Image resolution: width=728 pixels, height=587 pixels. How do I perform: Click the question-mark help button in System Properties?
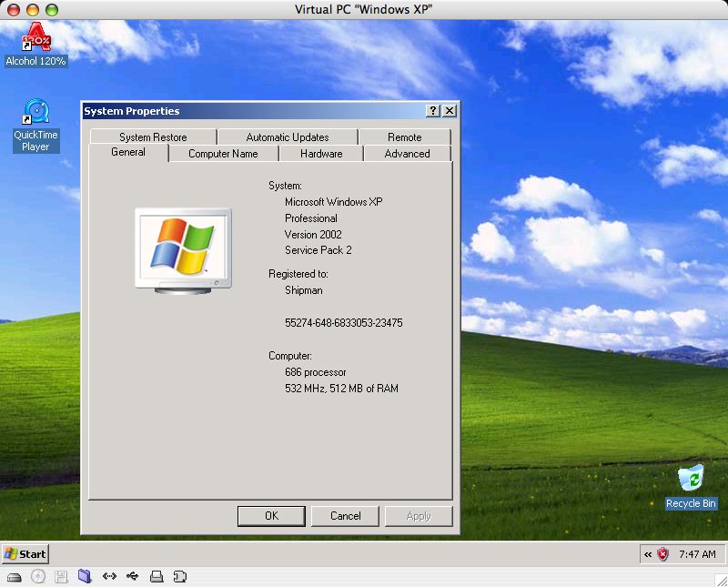pos(432,110)
